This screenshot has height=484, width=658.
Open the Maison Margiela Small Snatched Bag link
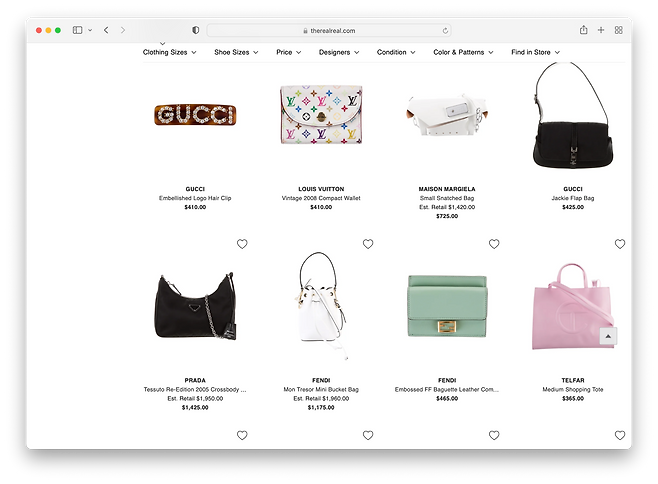pos(447,198)
